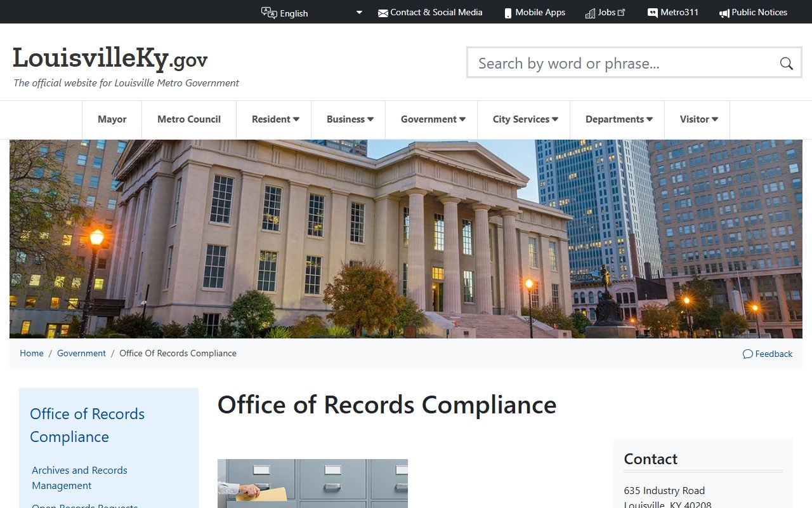Expand the Resident menu
The image size is (812, 508).
click(275, 119)
